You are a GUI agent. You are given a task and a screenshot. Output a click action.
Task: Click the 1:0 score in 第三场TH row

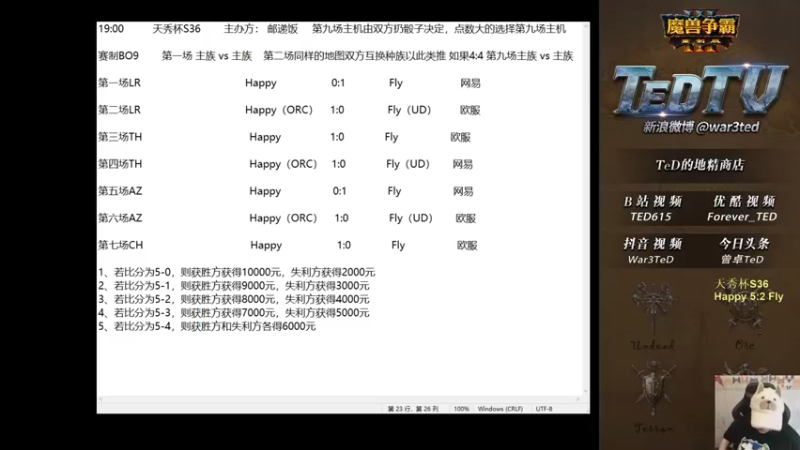coord(337,137)
